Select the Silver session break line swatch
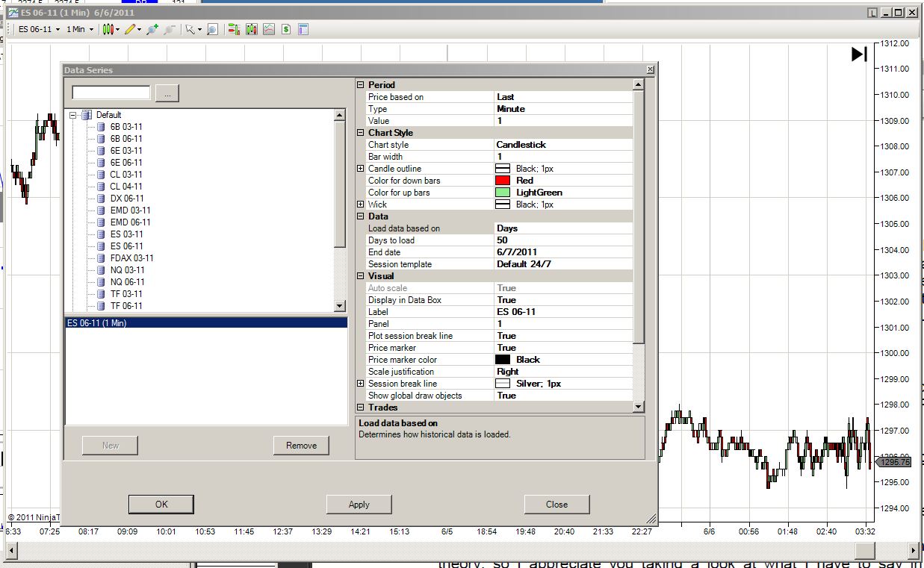The height and width of the screenshot is (568, 924). point(503,384)
